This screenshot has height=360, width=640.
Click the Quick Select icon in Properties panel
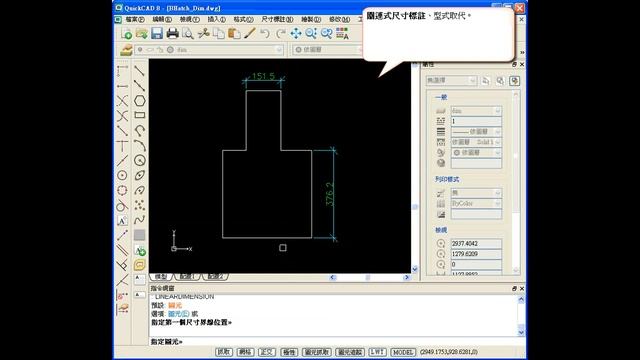pyautogui.click(x=486, y=81)
